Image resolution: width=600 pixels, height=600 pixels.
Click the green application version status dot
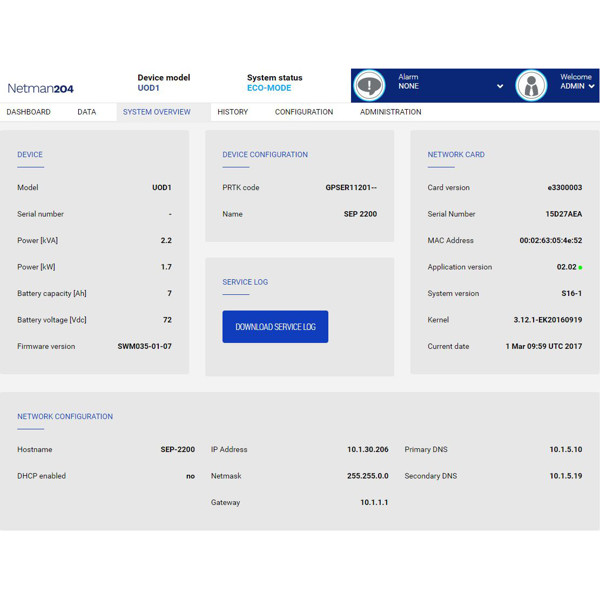pos(580,267)
